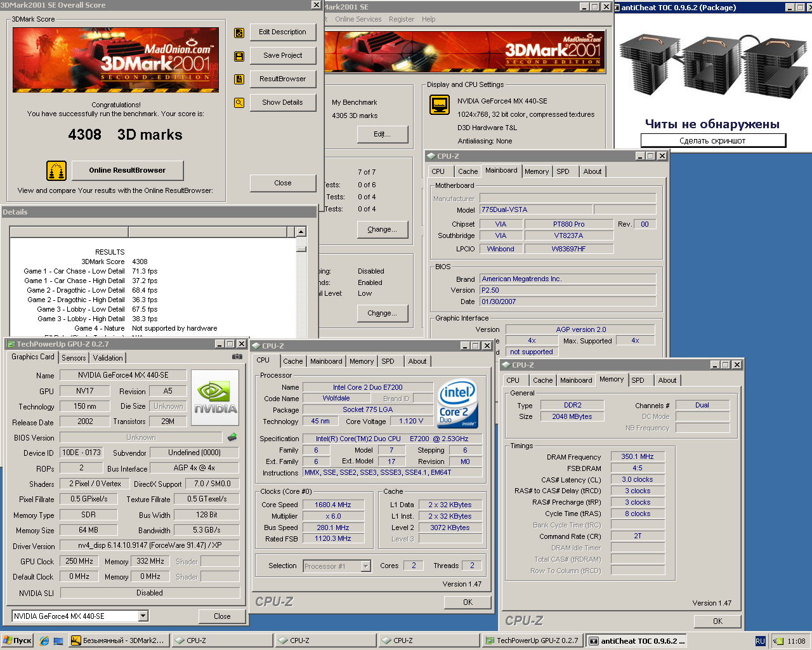Screen dimensions: 812x650
Task: Click the Edit... button under My Benchmark
Action: click(x=382, y=135)
